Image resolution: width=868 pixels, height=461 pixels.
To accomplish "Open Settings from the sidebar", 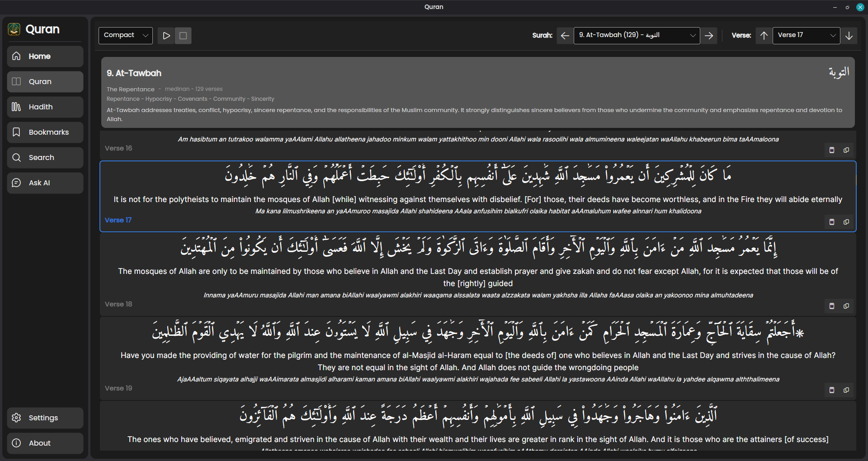I will coord(45,418).
